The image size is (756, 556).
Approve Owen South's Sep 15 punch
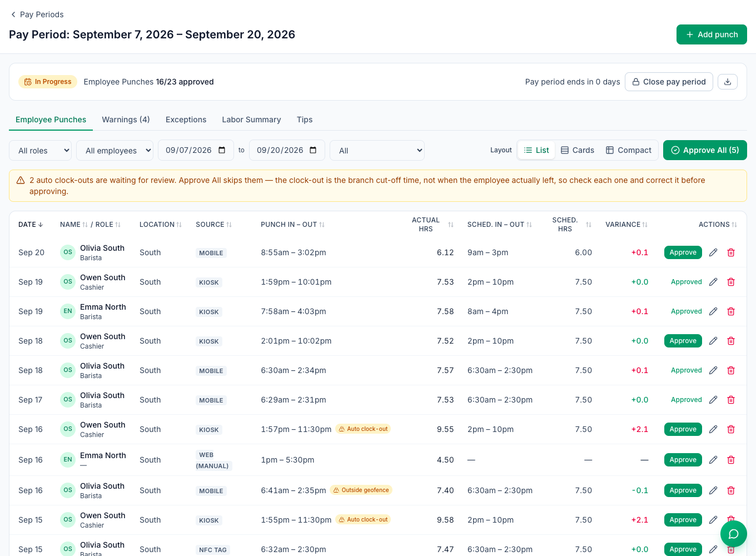click(683, 520)
